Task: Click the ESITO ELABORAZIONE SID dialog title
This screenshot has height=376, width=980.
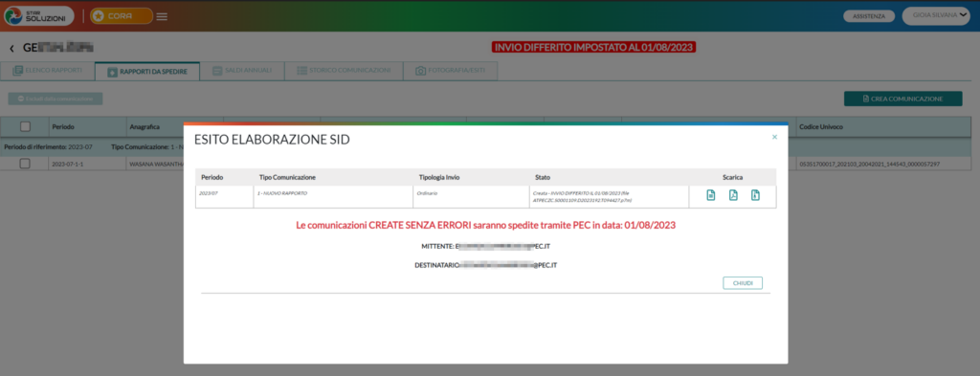Action: pyautogui.click(x=272, y=140)
